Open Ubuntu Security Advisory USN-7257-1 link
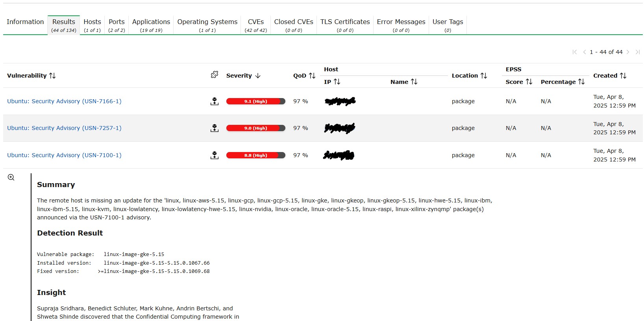This screenshot has width=644, height=321. (64, 128)
